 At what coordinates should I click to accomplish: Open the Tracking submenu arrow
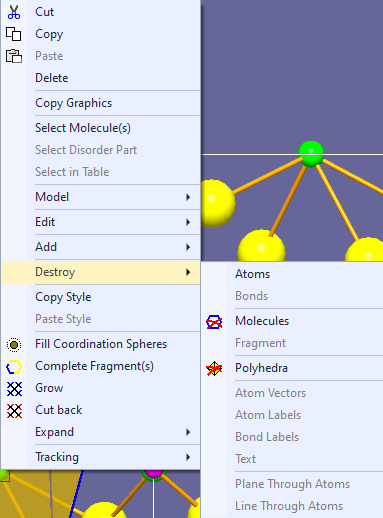[188, 457]
